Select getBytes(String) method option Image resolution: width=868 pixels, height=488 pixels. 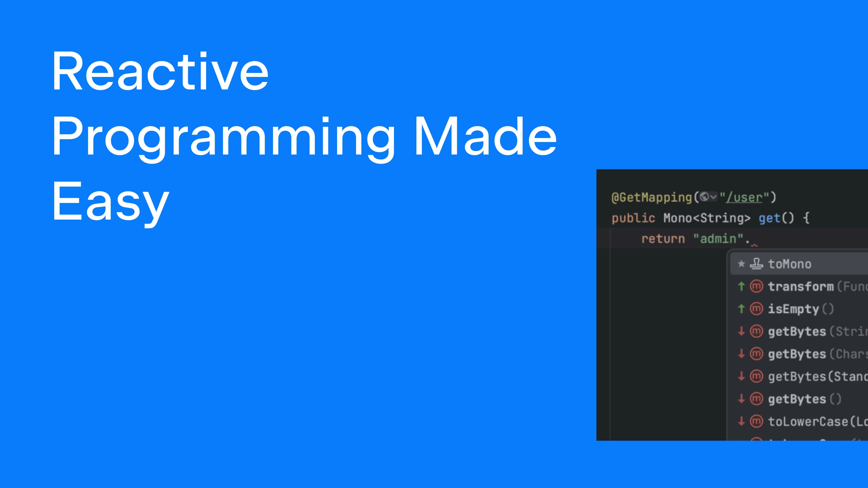pyautogui.click(x=805, y=331)
